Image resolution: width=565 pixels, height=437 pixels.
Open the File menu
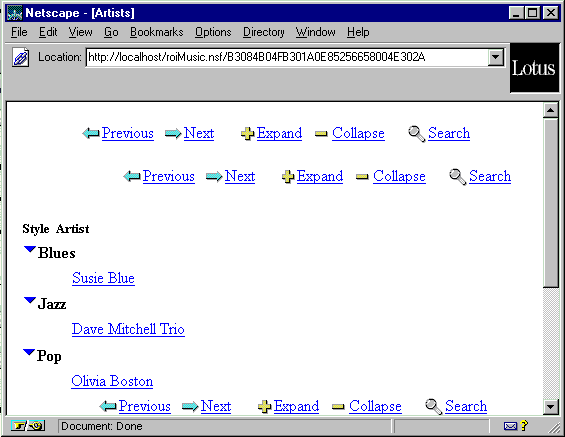(x=19, y=32)
